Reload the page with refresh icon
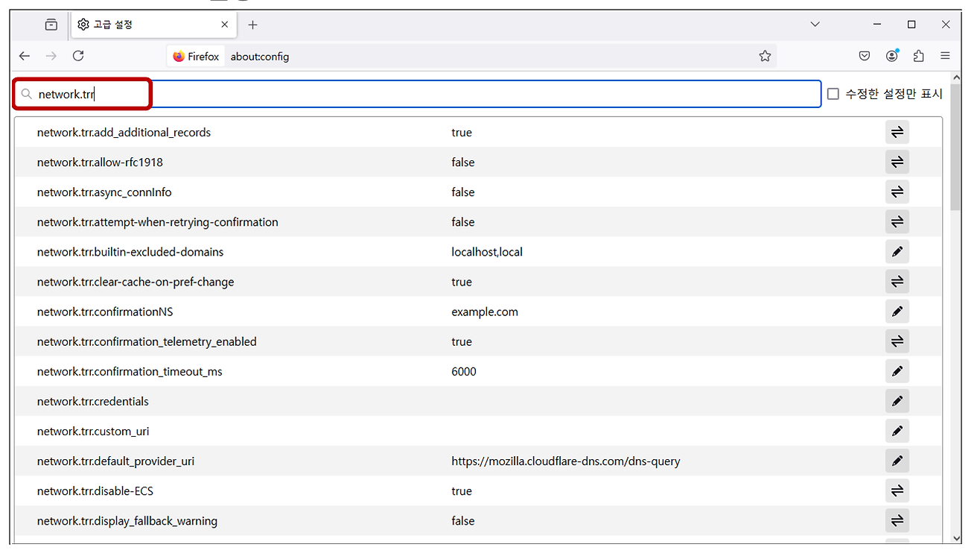 point(78,56)
